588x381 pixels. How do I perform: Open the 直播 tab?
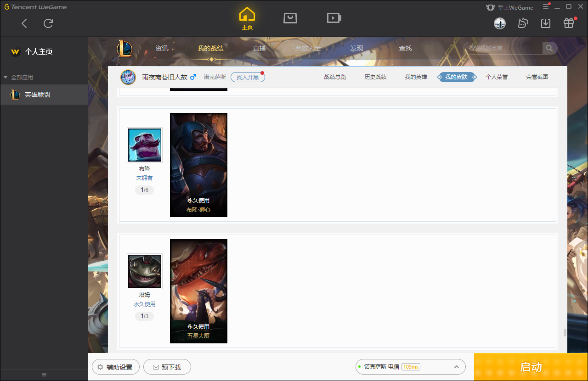click(260, 48)
